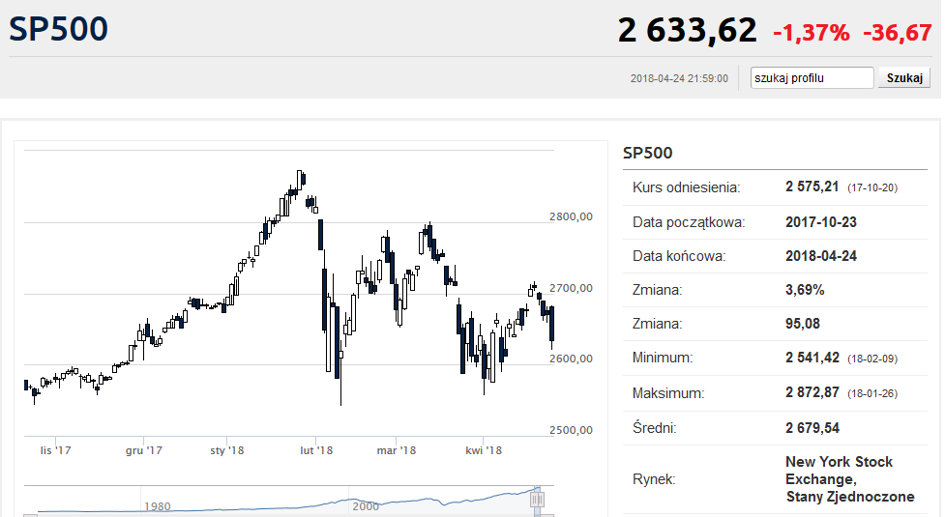Click the 1980 label in the navigator timeline
This screenshot has height=517, width=945.
[x=157, y=506]
